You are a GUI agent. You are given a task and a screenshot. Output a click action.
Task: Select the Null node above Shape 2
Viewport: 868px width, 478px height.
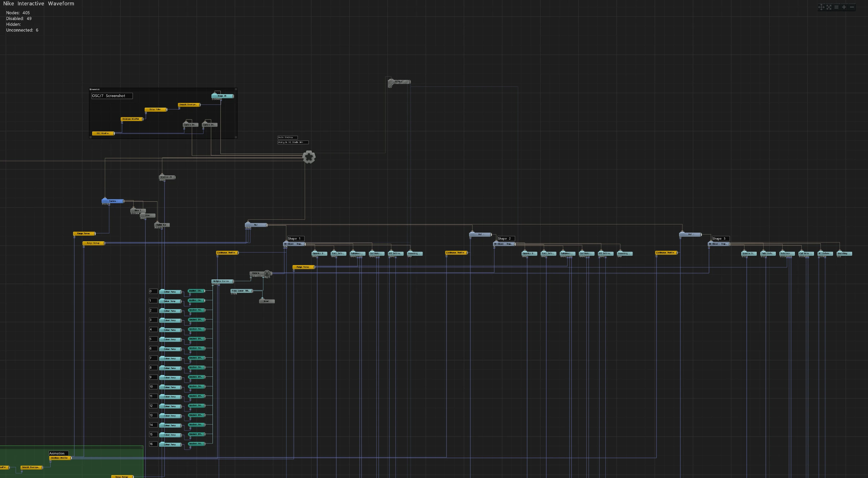click(x=480, y=234)
